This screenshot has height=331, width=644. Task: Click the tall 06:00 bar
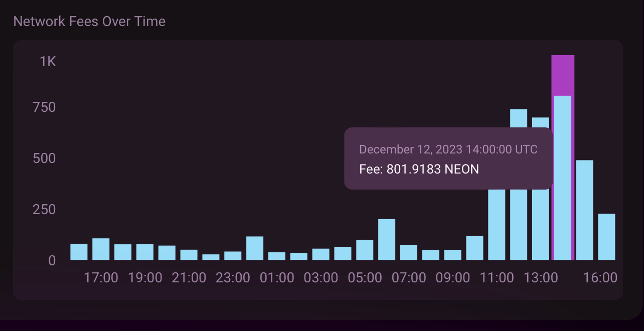point(387,240)
